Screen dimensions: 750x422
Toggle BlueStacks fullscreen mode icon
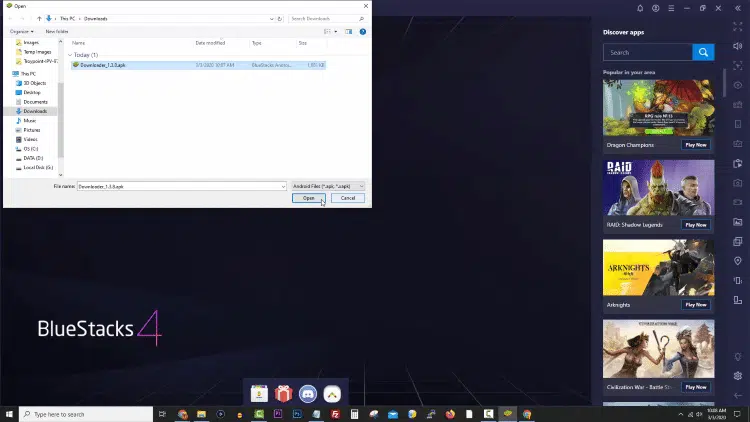[x=738, y=27]
